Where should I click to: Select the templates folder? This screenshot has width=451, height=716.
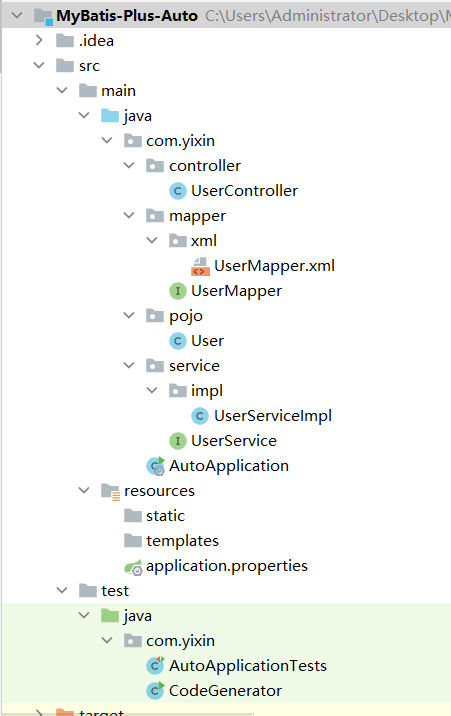coord(182,541)
